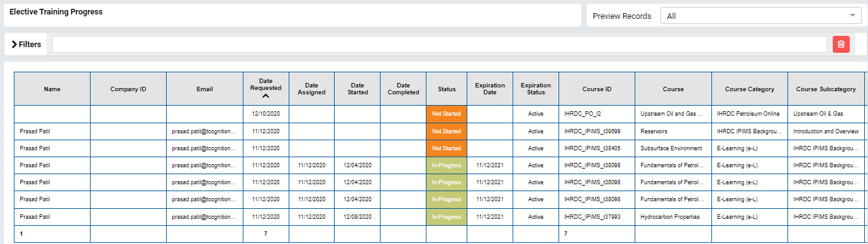
Task: Select Not Started status in Reservoirs row
Action: click(x=447, y=131)
